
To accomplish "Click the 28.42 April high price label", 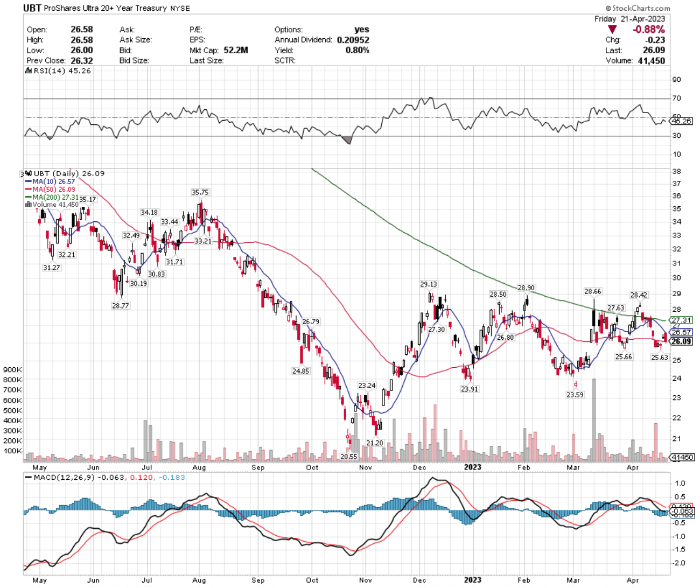I will (x=639, y=295).
